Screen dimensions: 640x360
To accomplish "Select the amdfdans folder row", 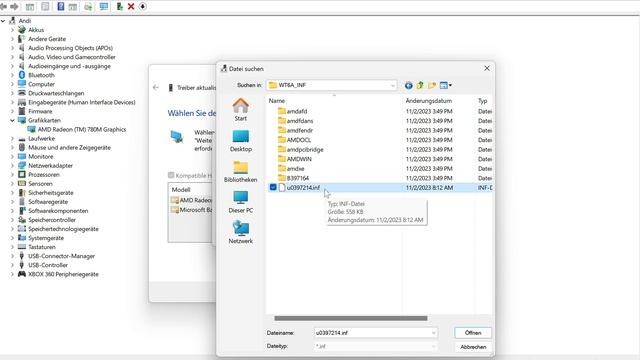I will click(380, 121).
